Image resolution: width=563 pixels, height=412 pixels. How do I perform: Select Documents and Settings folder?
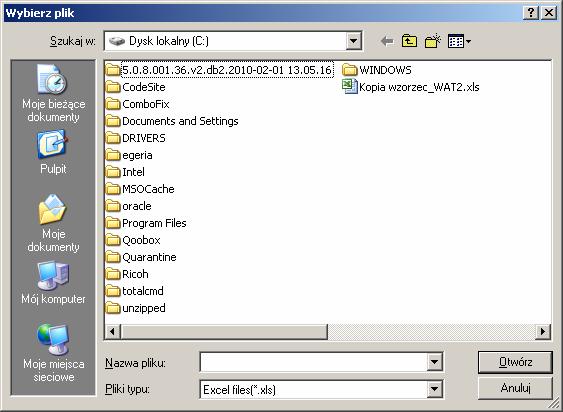(x=172, y=121)
